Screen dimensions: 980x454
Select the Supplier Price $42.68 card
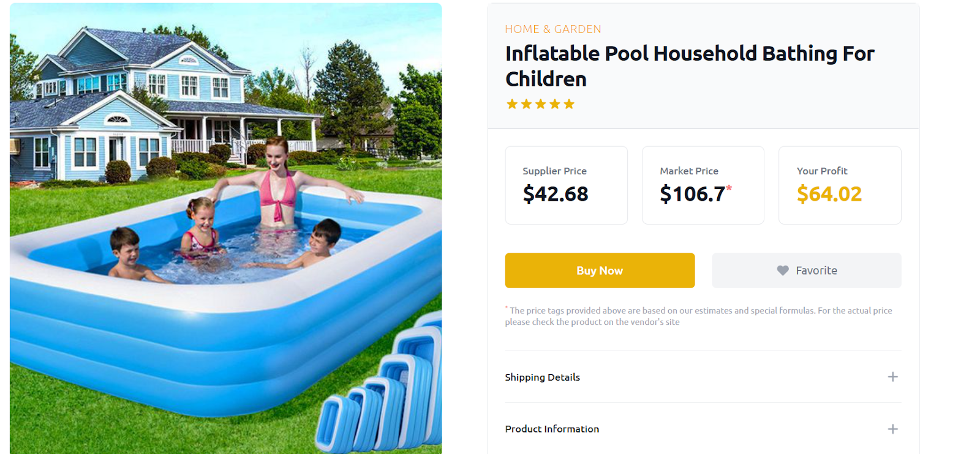[566, 185]
